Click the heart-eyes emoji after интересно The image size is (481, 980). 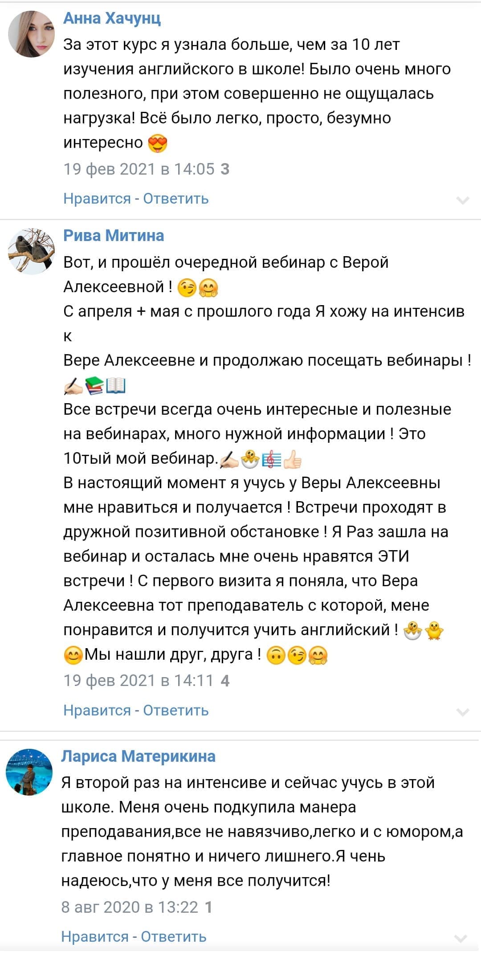click(x=157, y=143)
